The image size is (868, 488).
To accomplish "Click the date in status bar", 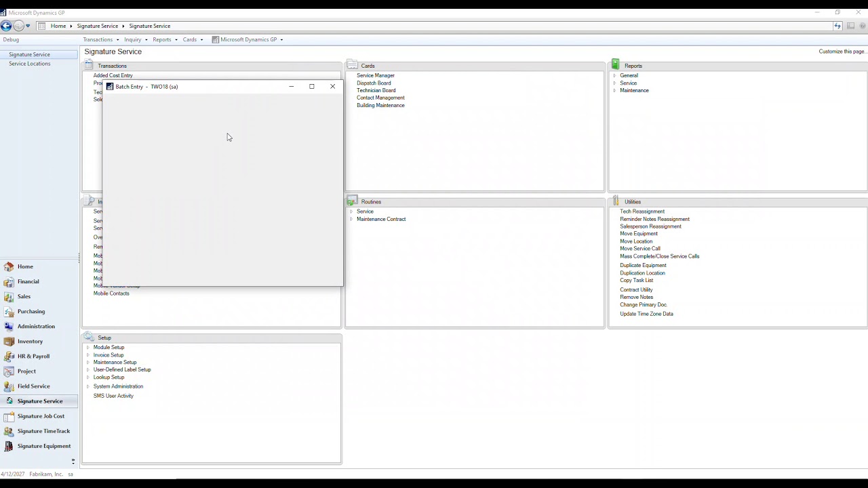I will coord(13,474).
